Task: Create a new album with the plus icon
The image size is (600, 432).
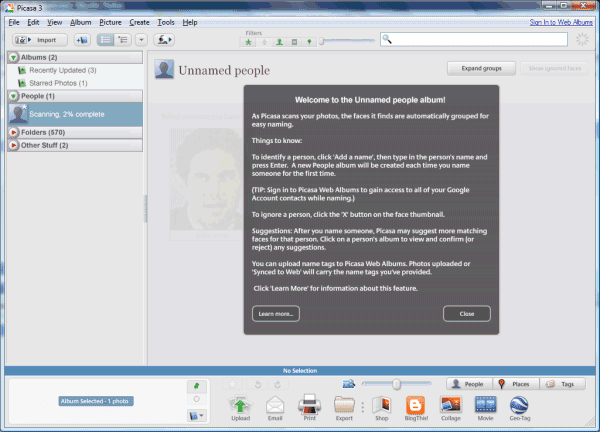Action: pos(82,40)
